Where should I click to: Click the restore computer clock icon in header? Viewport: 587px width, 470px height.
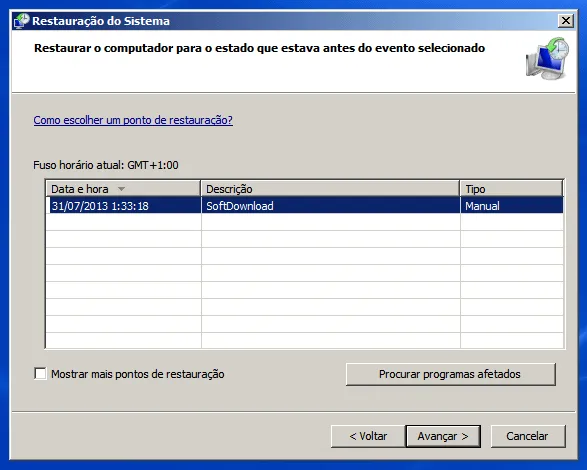pos(547,58)
